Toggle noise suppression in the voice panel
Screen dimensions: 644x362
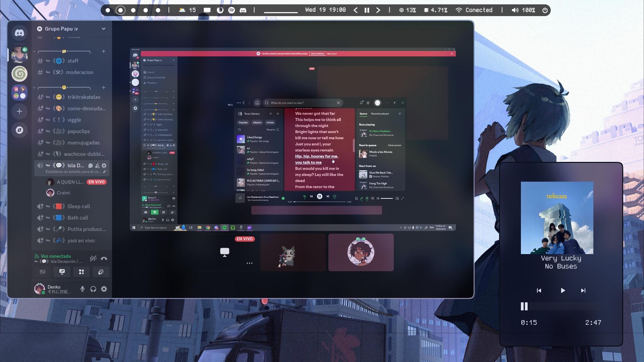pos(93,258)
